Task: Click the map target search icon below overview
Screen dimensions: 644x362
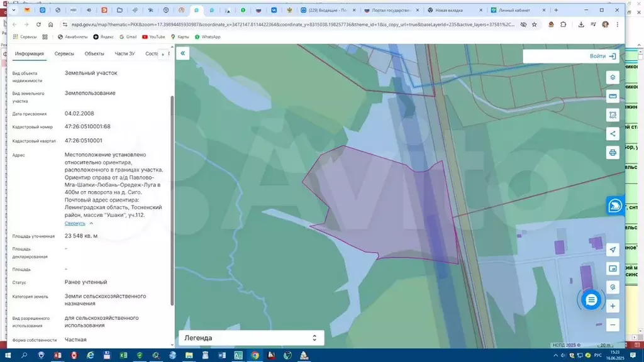Action: 613,287
